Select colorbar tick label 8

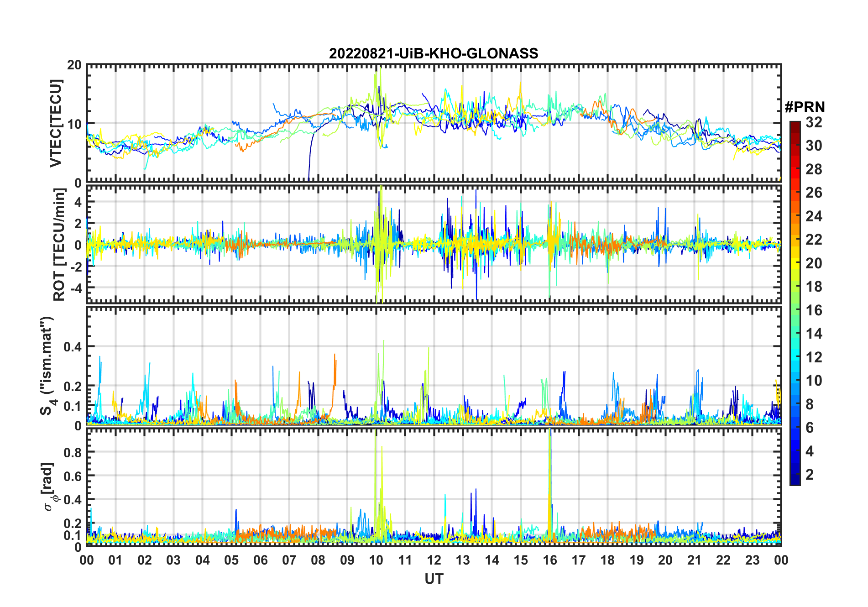coord(810,404)
